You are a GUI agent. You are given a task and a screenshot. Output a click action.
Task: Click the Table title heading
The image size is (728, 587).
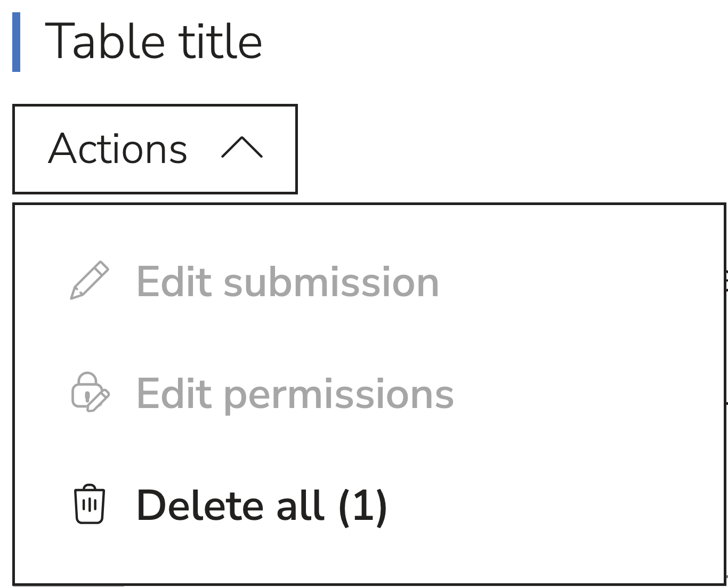click(x=153, y=42)
